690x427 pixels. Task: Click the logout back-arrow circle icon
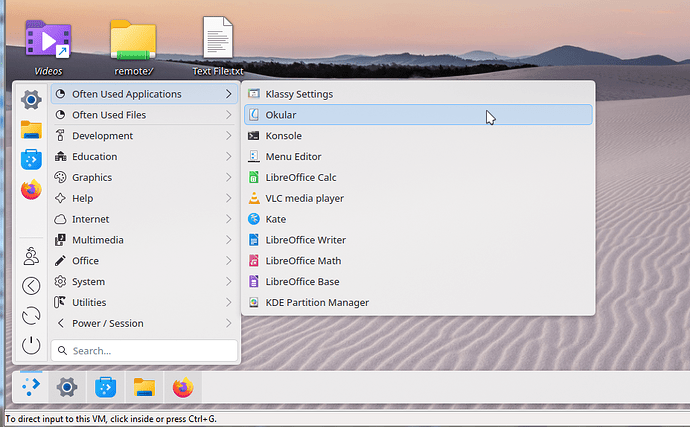pyautogui.click(x=31, y=286)
